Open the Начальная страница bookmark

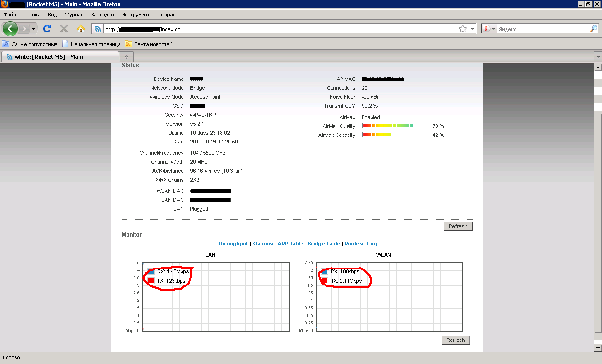pyautogui.click(x=91, y=44)
